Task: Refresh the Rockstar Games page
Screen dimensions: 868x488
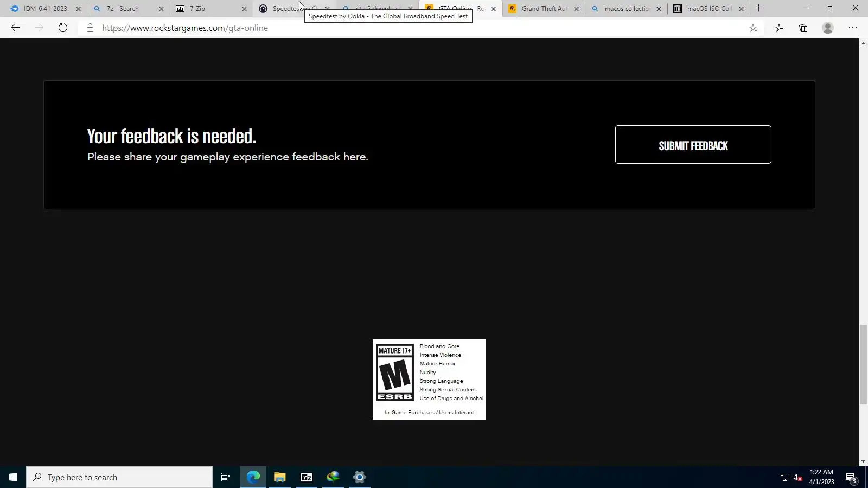Action: (x=63, y=28)
